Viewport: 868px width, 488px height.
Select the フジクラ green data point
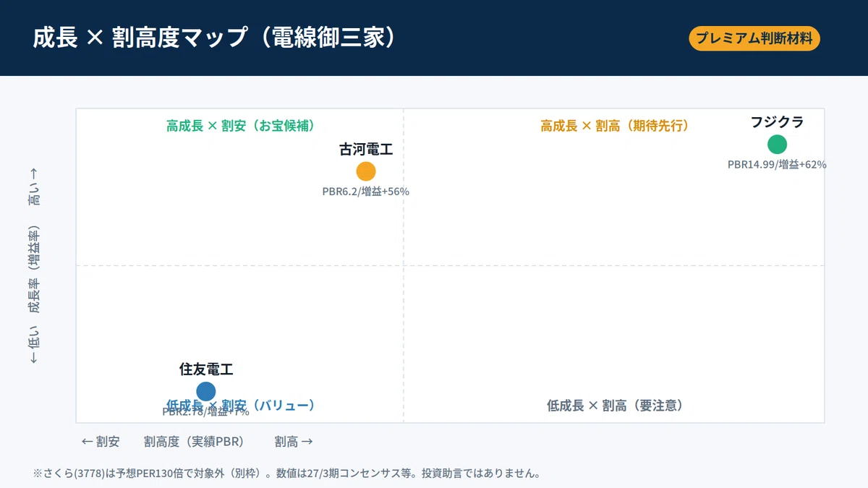(777, 145)
